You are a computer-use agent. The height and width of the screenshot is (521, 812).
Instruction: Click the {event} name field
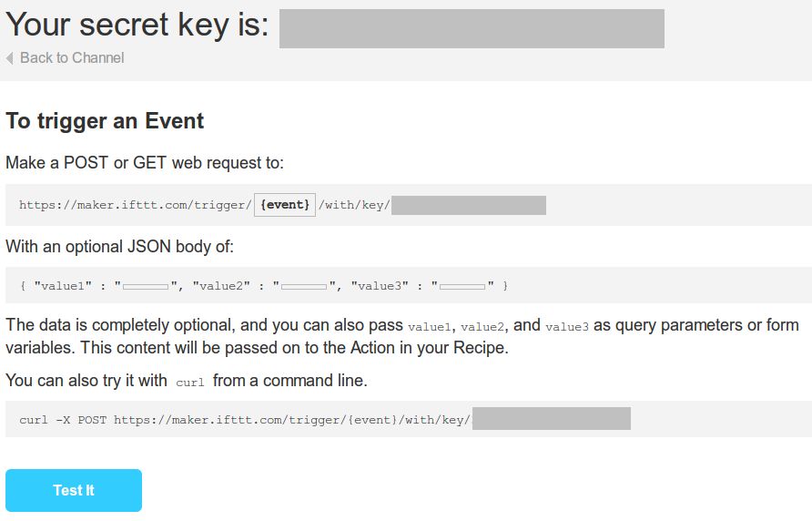point(285,205)
